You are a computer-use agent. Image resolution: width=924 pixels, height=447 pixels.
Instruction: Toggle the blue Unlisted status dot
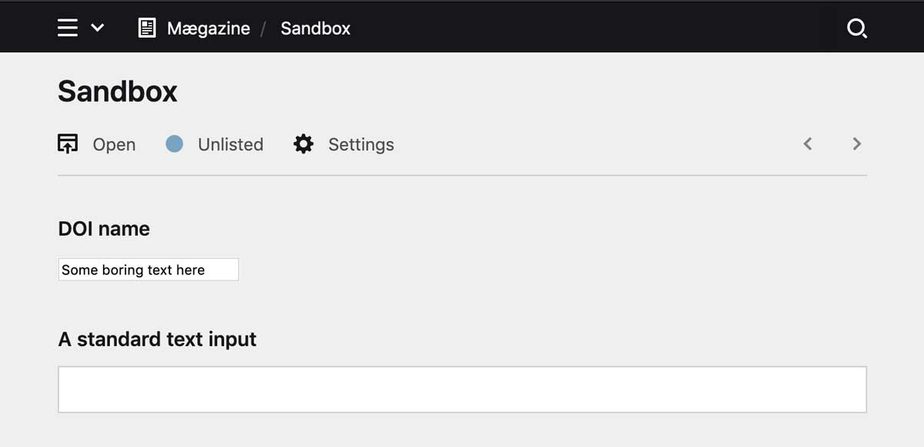[174, 144]
